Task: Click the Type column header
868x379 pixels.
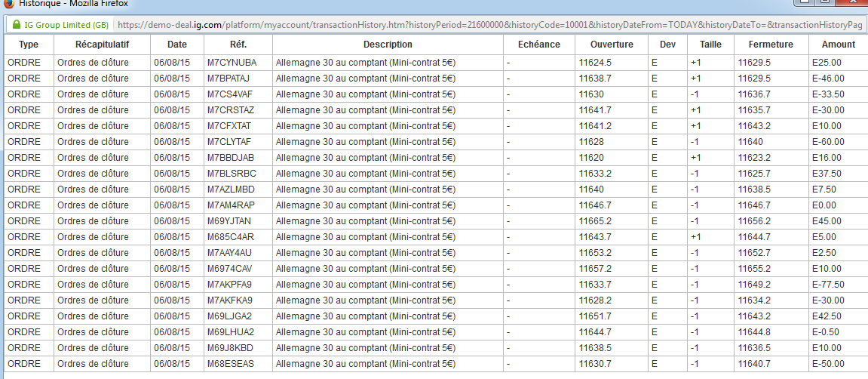Action: [x=29, y=45]
